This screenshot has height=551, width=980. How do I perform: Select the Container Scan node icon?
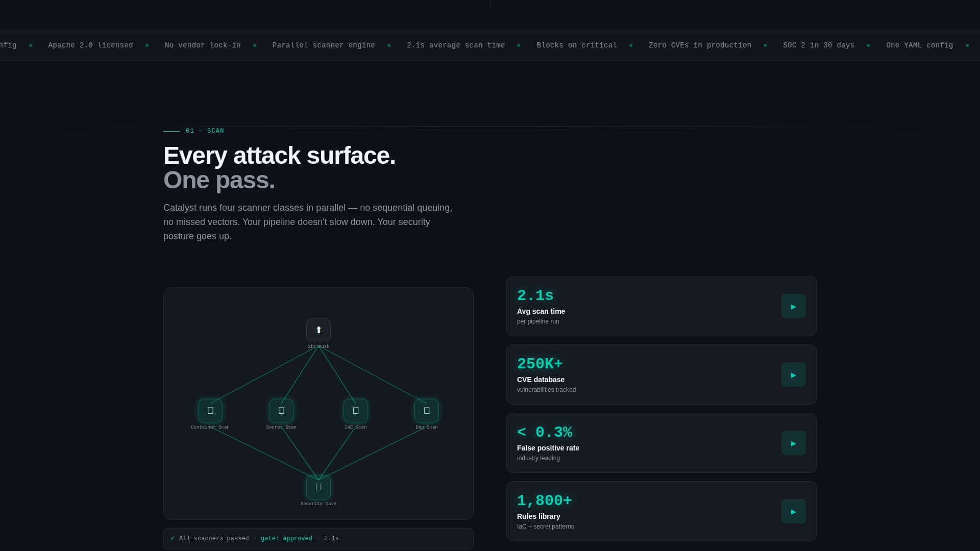pos(210,411)
